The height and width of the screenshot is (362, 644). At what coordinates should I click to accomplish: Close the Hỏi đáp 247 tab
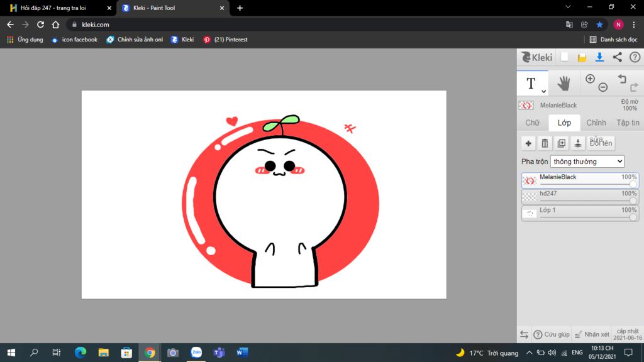click(x=109, y=8)
